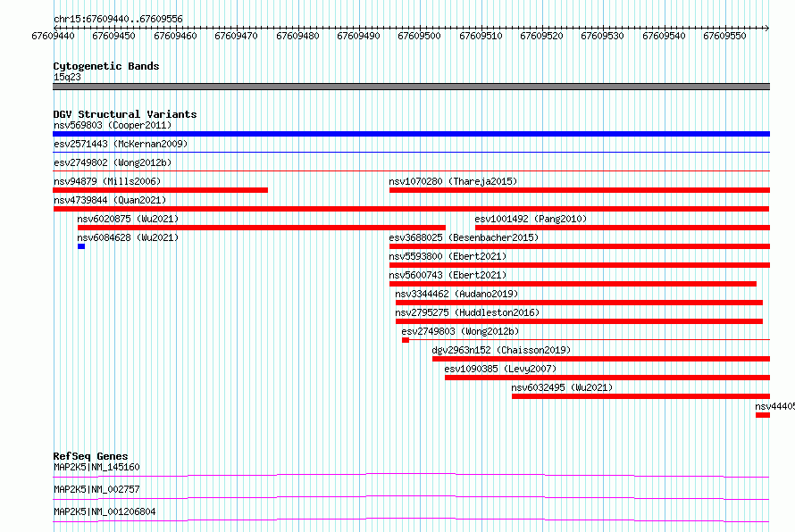Image resolution: width=795 pixels, height=532 pixels.
Task: Click the nsv6084628 (Wu2021) label
Action: click(x=128, y=237)
